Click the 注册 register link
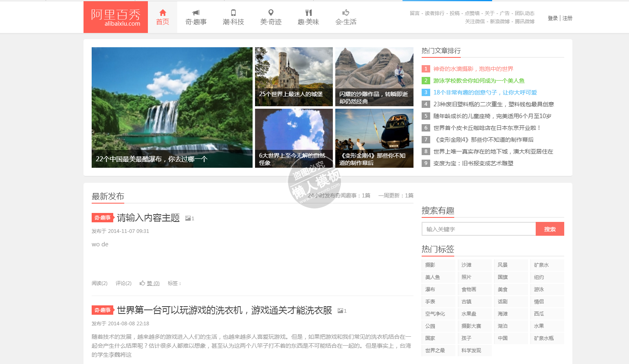Viewport: 629px width, 364px height. 567,18
